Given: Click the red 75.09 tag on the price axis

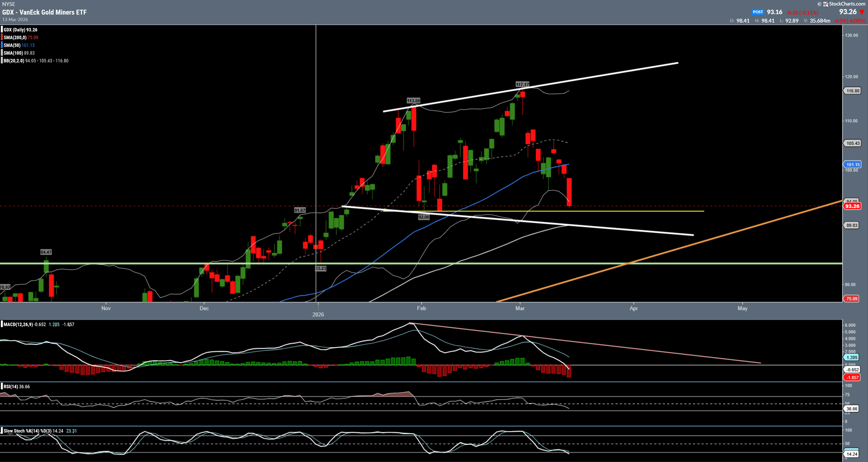Looking at the screenshot, I should pyautogui.click(x=852, y=299).
